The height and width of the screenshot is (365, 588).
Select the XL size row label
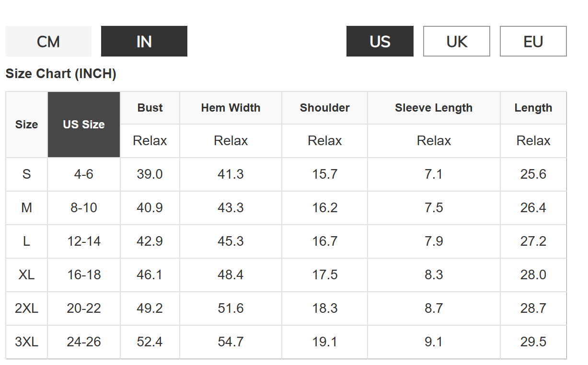pyautogui.click(x=26, y=275)
